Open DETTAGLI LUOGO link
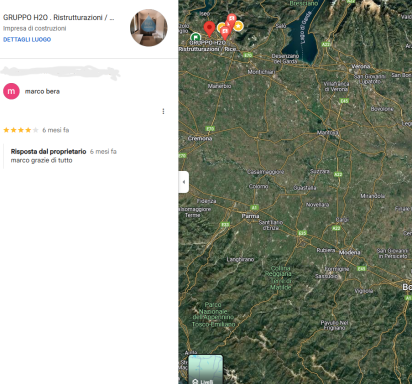 point(27,40)
